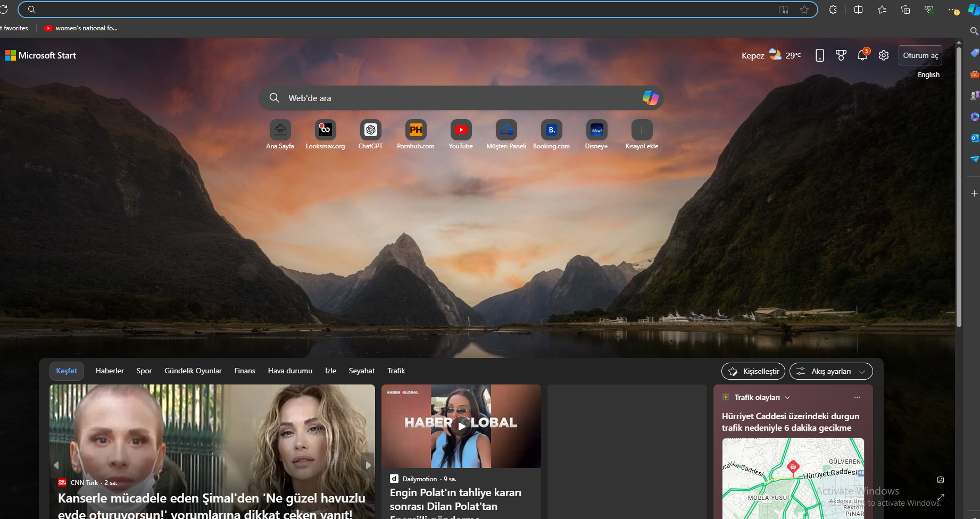This screenshot has width=980, height=519.
Task: Expand the Akış ayarları dropdown
Action: click(831, 371)
